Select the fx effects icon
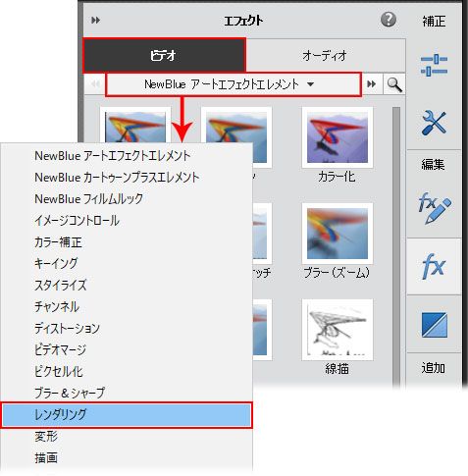 (434, 266)
